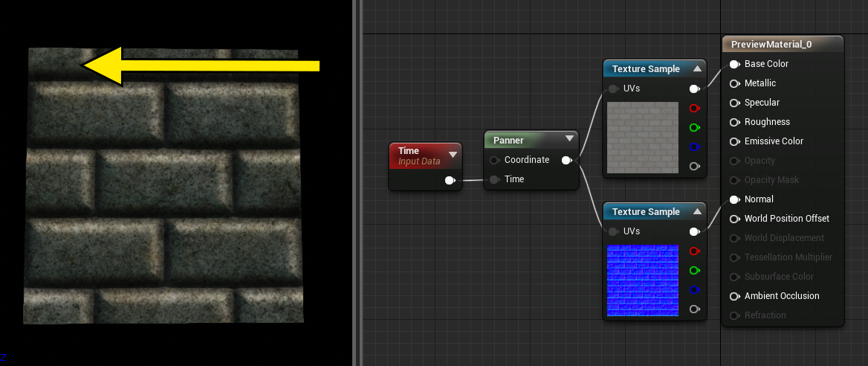Collapse the Time node arrow

point(453,155)
